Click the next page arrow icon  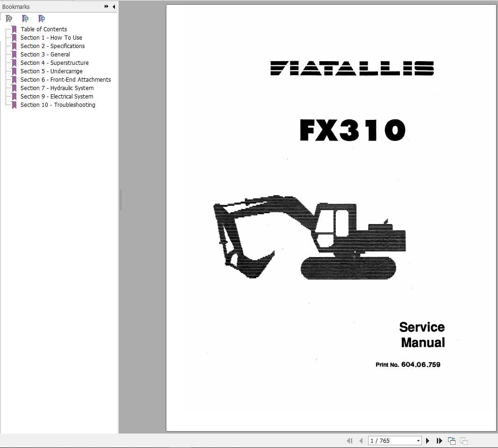pos(427,441)
